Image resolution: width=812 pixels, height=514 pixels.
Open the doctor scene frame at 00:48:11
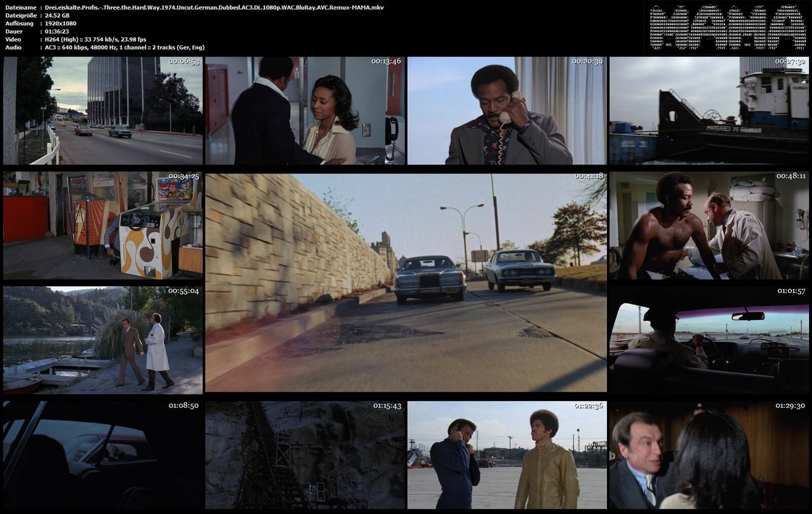pos(709,225)
